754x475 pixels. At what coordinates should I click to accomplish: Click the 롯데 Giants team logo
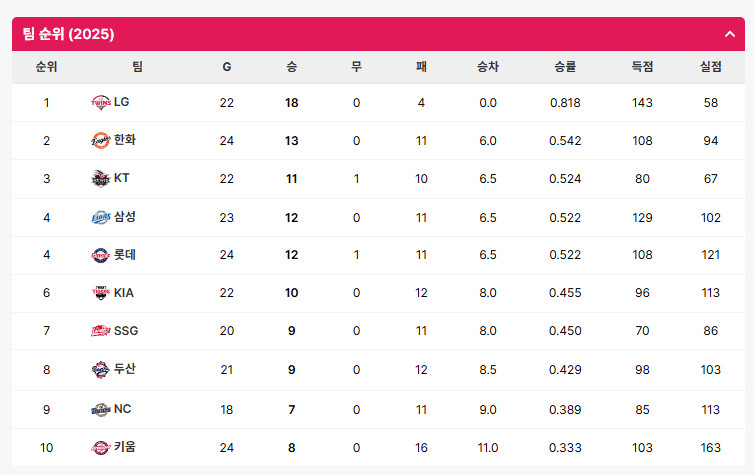pos(101,255)
